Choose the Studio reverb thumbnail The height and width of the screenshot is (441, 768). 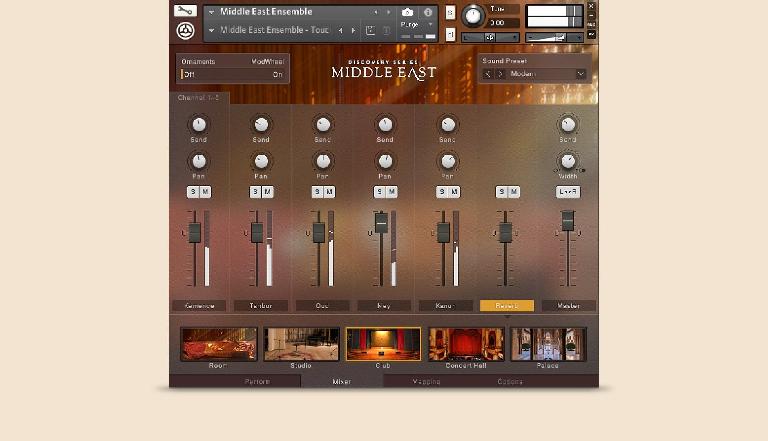(x=301, y=344)
